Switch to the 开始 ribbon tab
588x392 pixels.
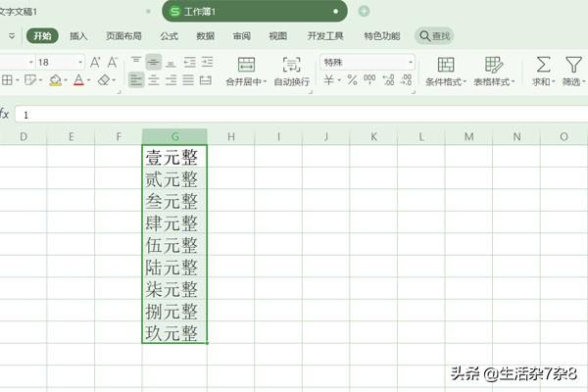42,36
